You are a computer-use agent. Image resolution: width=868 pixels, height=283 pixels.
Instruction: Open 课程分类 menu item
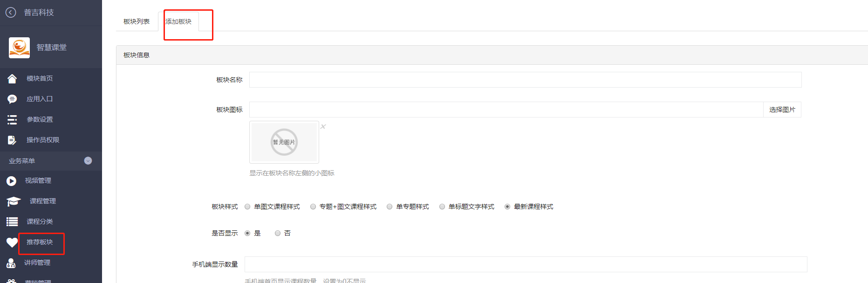[40, 221]
